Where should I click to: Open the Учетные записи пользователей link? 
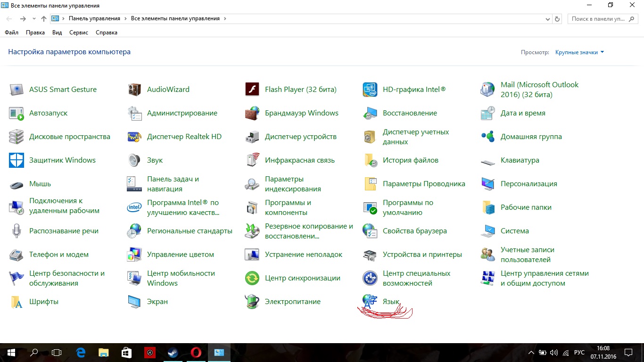(528, 255)
